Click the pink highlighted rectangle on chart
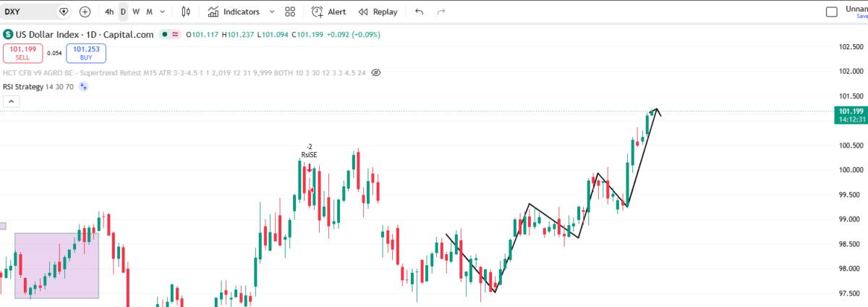Screen dimensions: 868x307 (x=56, y=265)
